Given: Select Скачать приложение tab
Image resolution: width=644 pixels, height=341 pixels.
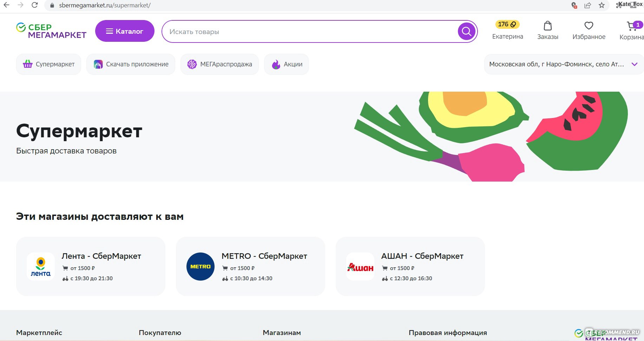Looking at the screenshot, I should pos(131,64).
